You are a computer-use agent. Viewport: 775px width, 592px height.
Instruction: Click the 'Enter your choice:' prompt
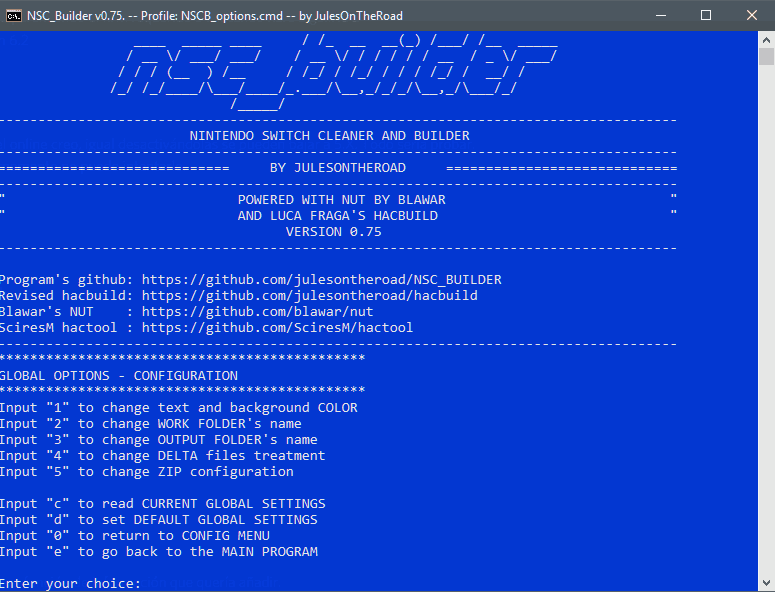click(x=71, y=584)
